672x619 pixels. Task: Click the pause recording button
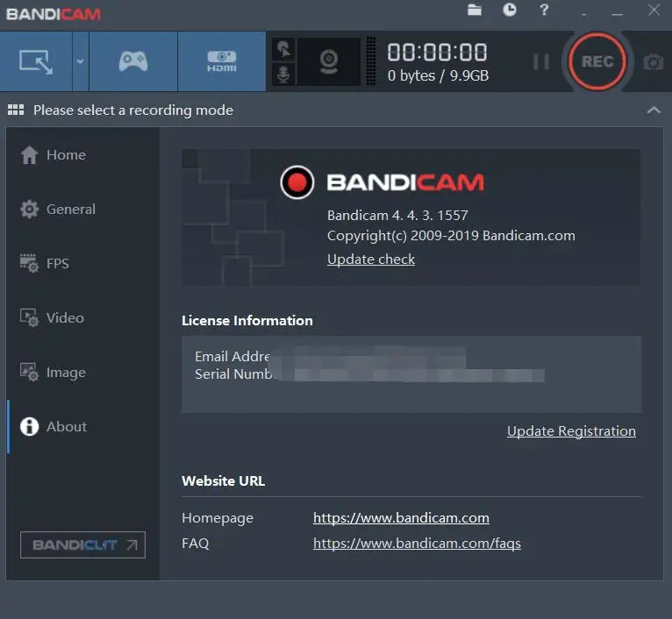click(541, 61)
